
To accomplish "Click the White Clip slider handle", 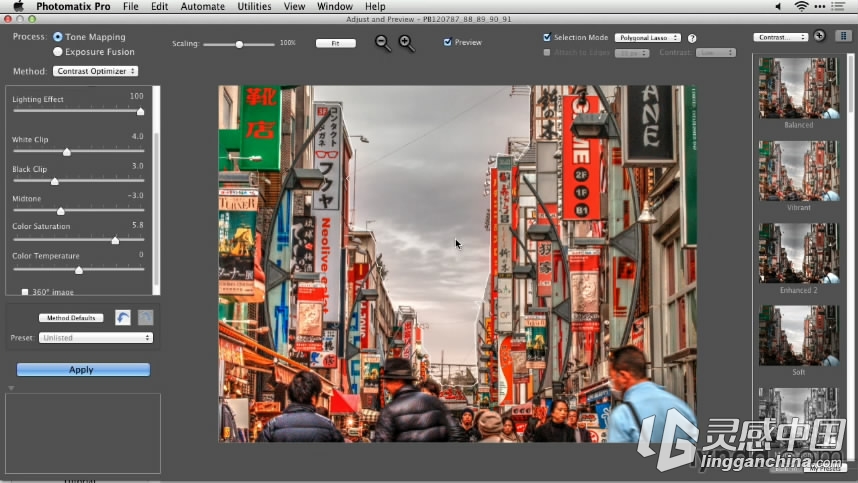I will click(67, 152).
